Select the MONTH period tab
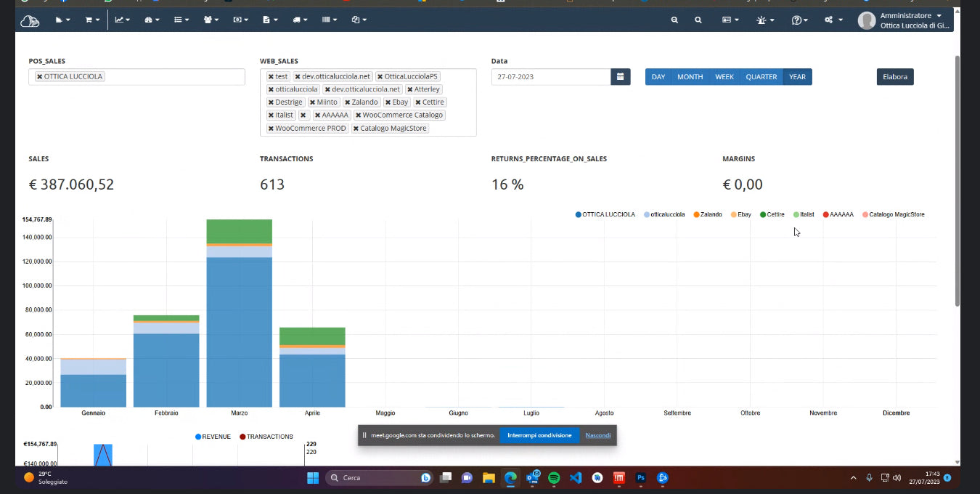The width and height of the screenshot is (980, 494). [690, 77]
